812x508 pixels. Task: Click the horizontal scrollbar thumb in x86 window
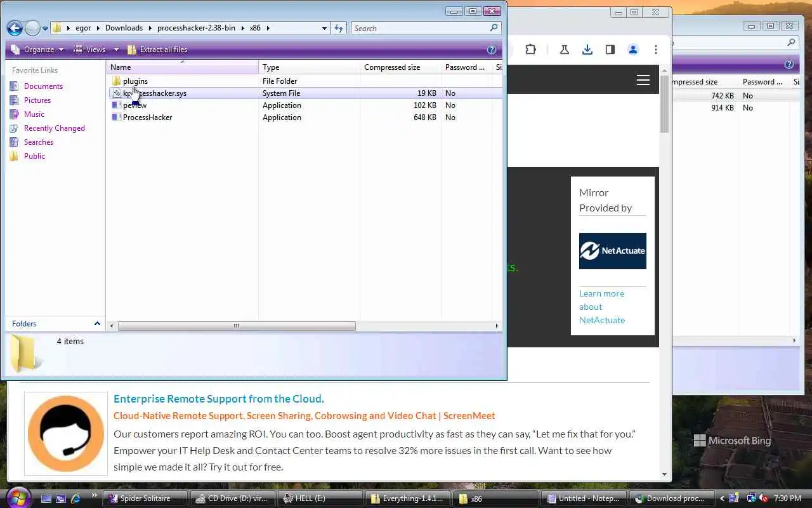coord(237,326)
